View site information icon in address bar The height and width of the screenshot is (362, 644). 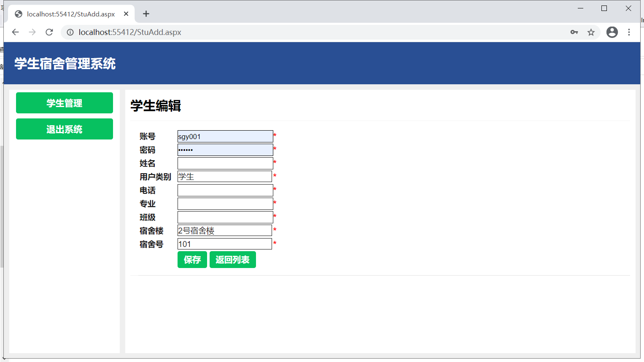[x=70, y=32]
